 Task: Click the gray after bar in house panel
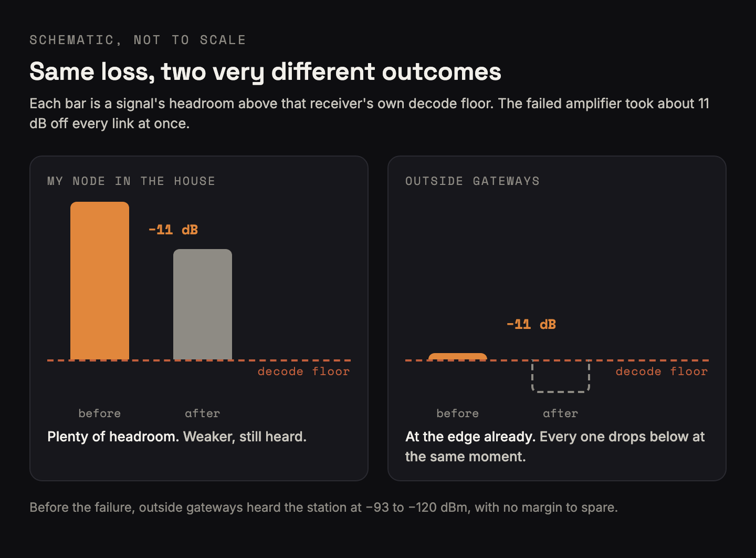[203, 305]
